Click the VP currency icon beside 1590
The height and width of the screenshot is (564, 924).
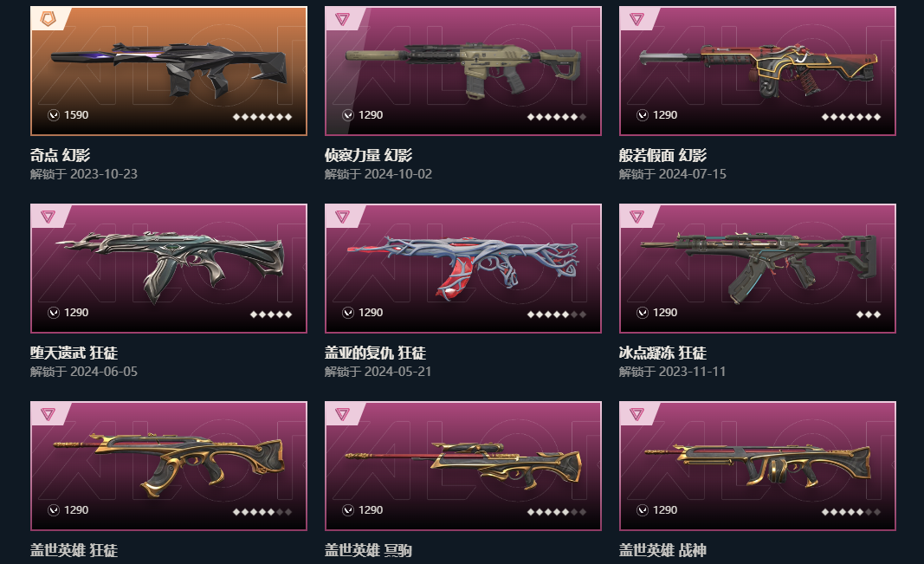[x=54, y=115]
